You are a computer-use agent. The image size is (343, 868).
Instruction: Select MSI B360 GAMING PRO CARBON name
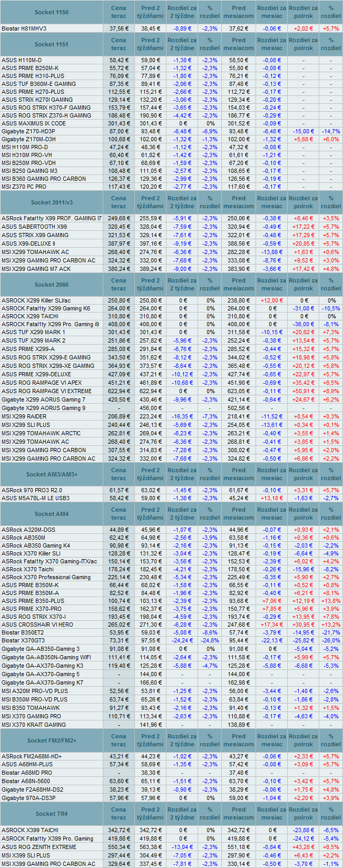click(44, 179)
